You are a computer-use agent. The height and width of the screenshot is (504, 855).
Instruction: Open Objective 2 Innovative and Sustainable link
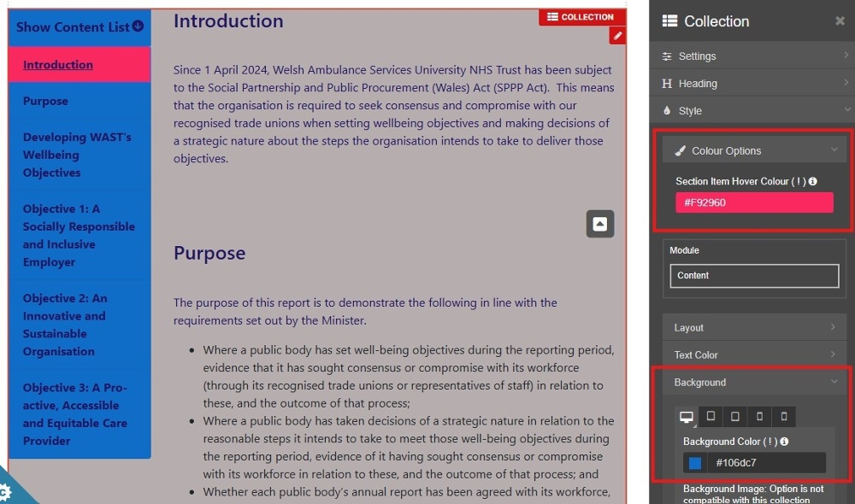click(65, 325)
